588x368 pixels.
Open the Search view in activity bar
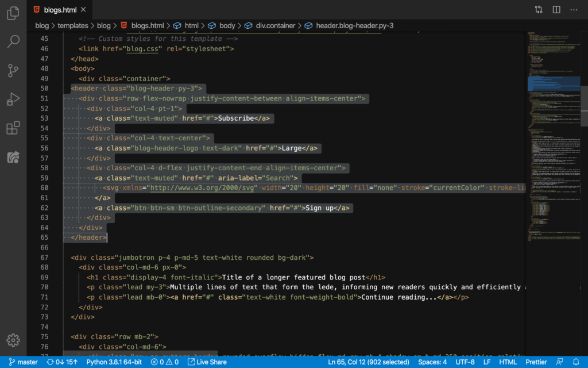tap(13, 41)
